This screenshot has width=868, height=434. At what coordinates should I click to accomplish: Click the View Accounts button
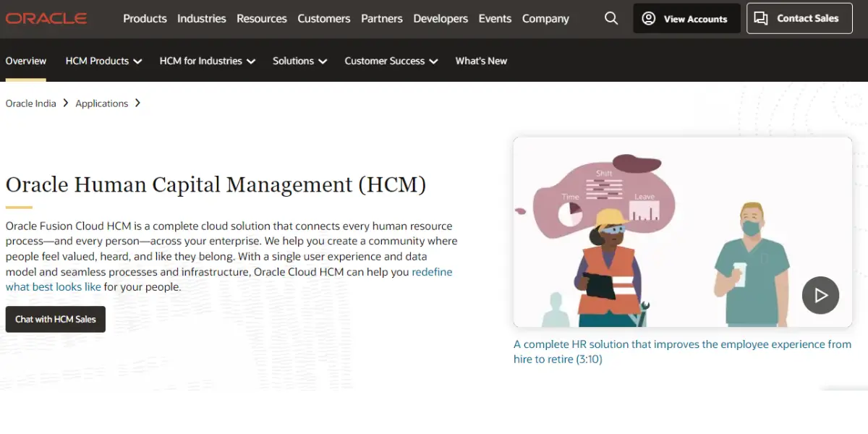point(687,19)
